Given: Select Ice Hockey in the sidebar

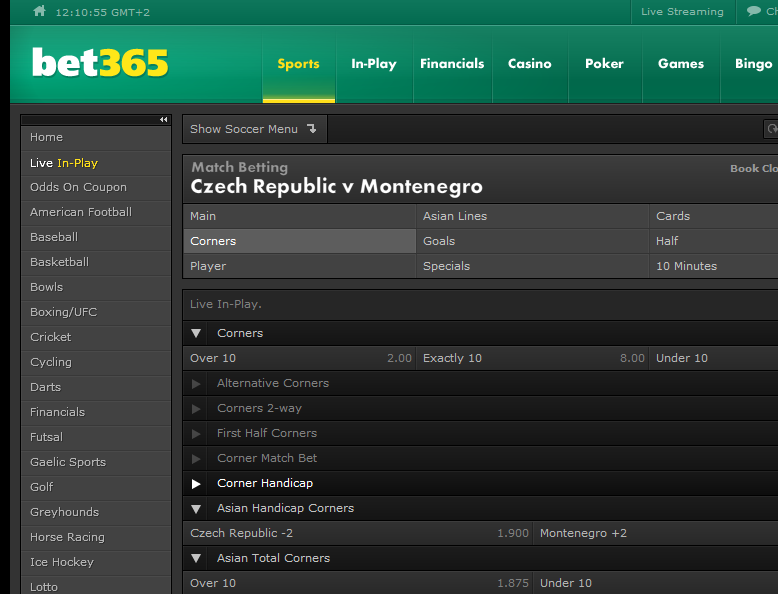Looking at the screenshot, I should coord(96,562).
